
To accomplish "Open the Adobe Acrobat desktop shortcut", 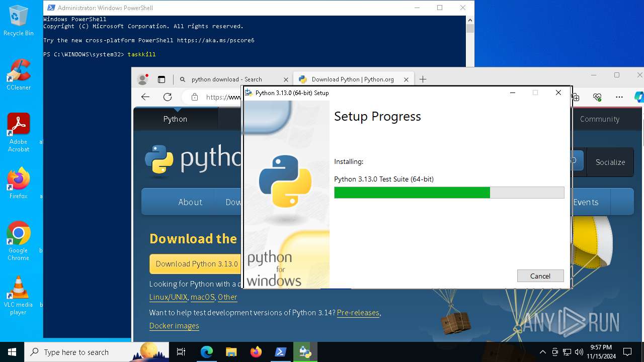I will click(19, 133).
